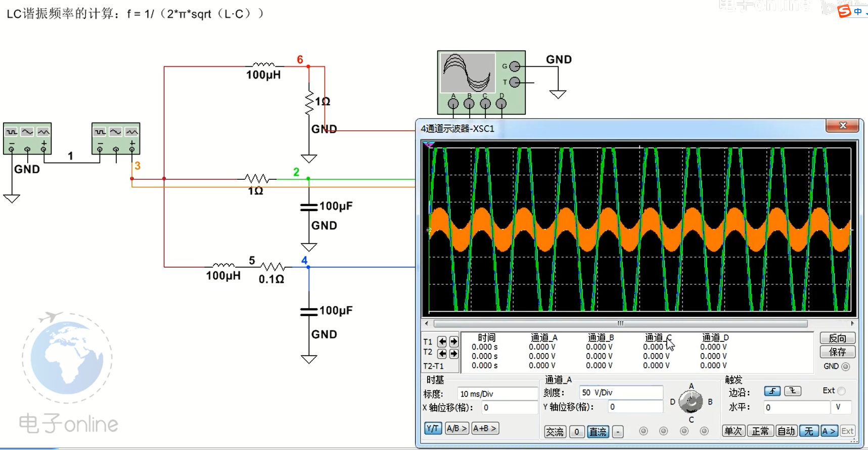Select square wave icon on second function generator
868x450 pixels.
[x=100, y=132]
